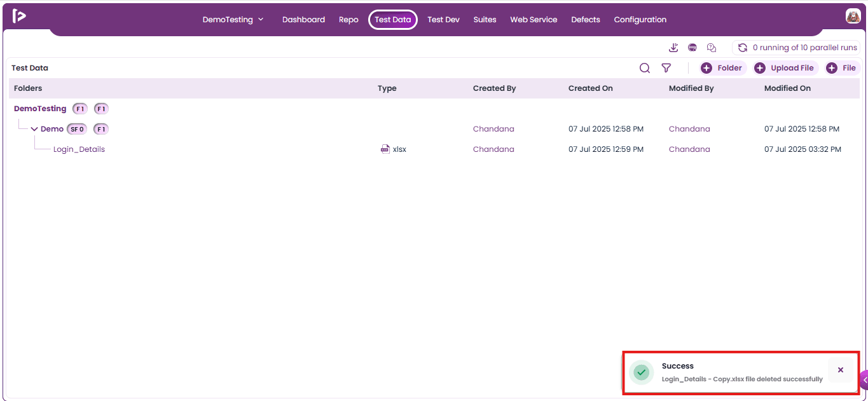Screen dimensions: 868x401
Task: Click the striped circle icon beside help
Action: [x=692, y=48]
